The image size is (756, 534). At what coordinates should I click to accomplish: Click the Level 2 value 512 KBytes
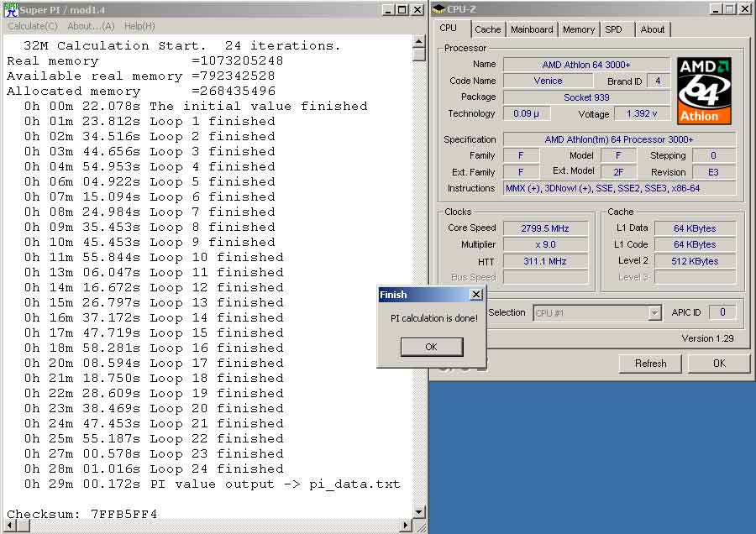click(x=695, y=261)
